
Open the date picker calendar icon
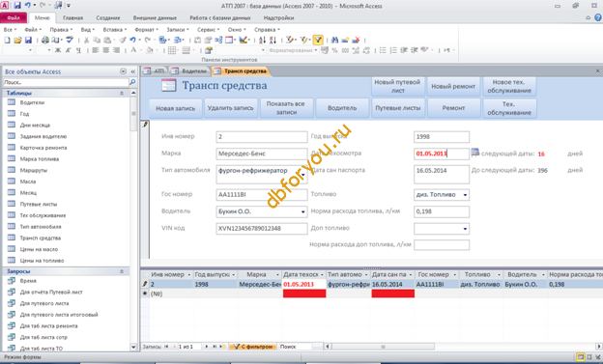[474, 153]
